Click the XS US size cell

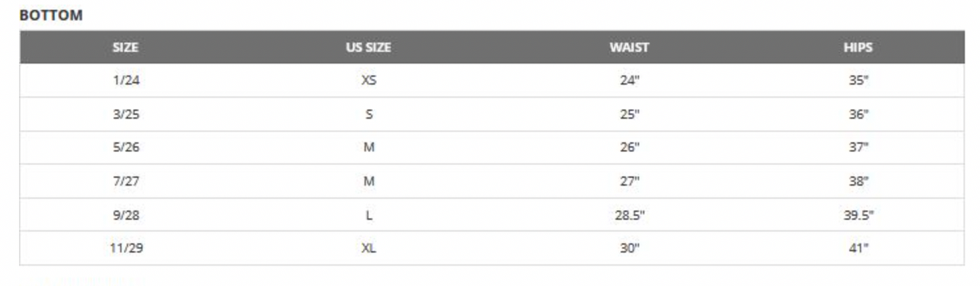click(368, 80)
